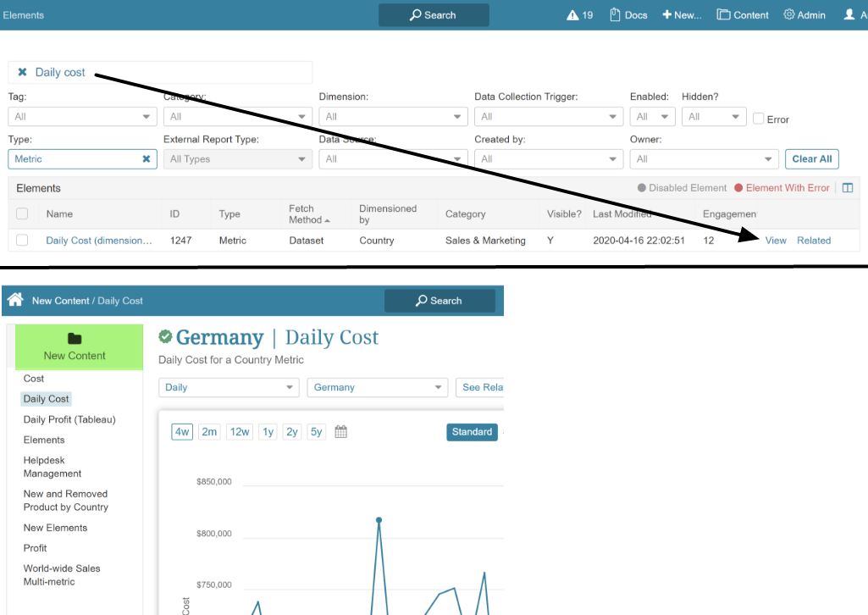Select the 2y time range

[x=291, y=432]
